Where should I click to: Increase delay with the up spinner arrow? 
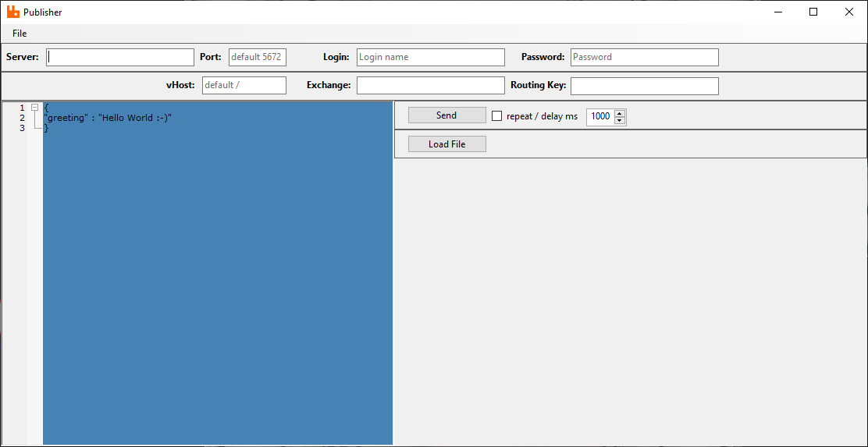click(620, 113)
